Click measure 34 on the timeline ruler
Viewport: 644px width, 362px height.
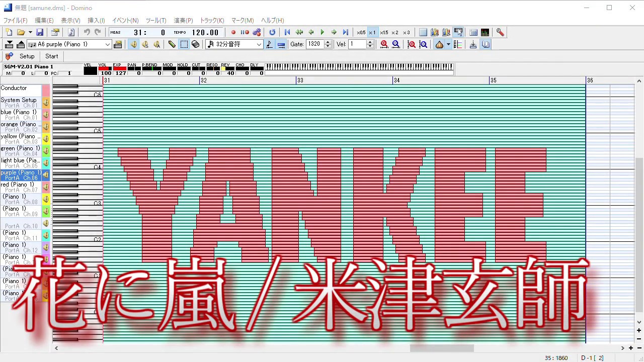click(396, 80)
